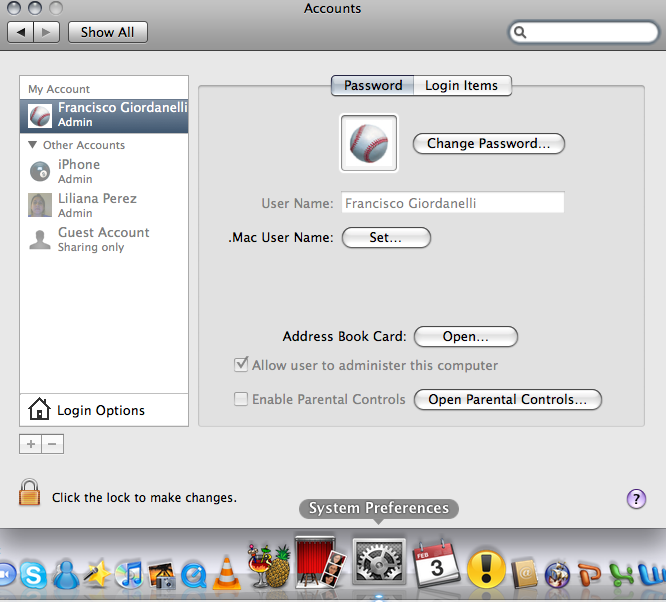This screenshot has height=602, width=666.
Task: Collapse the Other Accounts disclosure triangle
Action: coord(32,145)
